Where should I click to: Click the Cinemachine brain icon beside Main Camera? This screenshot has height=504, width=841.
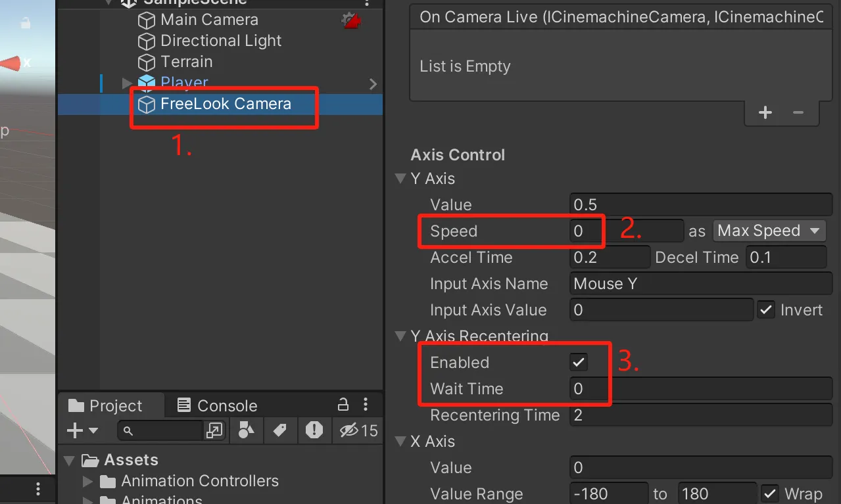[351, 20]
